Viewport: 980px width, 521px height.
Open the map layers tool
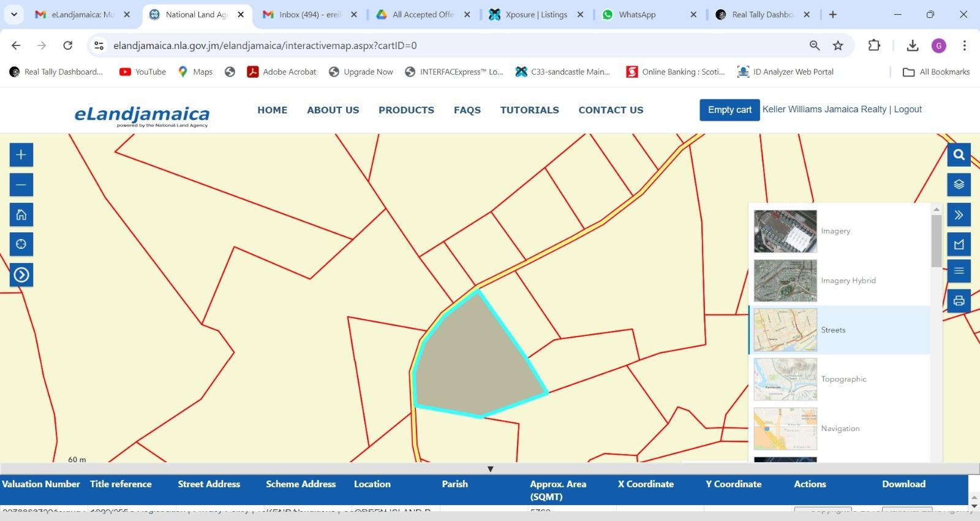pos(959,184)
